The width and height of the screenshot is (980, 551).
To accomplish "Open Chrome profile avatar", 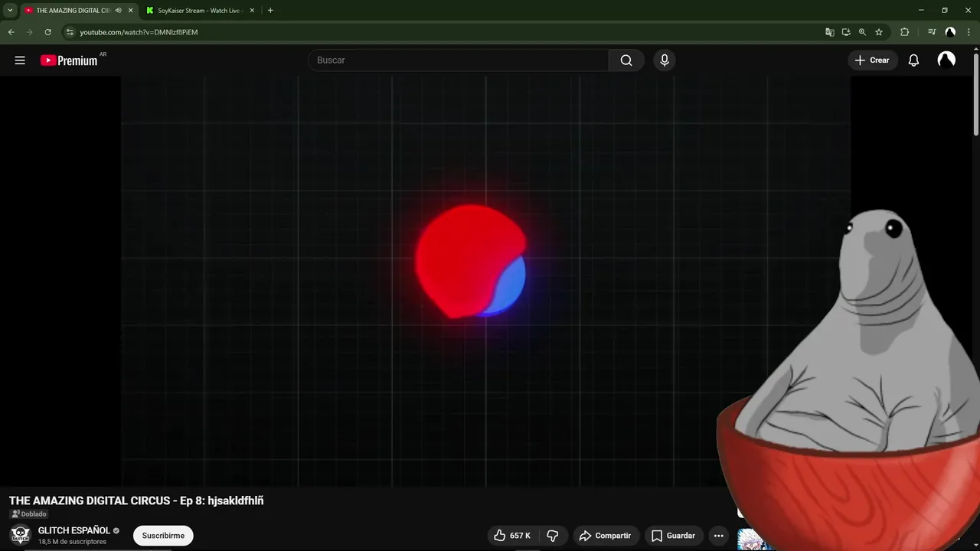I will coord(950,32).
